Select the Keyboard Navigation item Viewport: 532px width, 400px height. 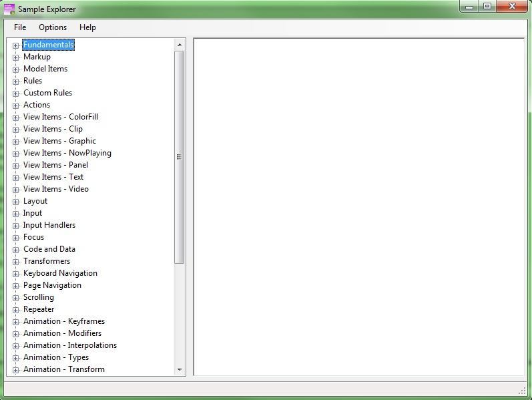pos(60,273)
